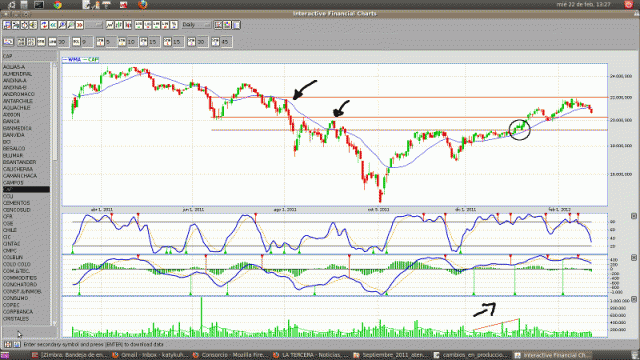Select ANTARCHILE in the symbol list

point(18,101)
